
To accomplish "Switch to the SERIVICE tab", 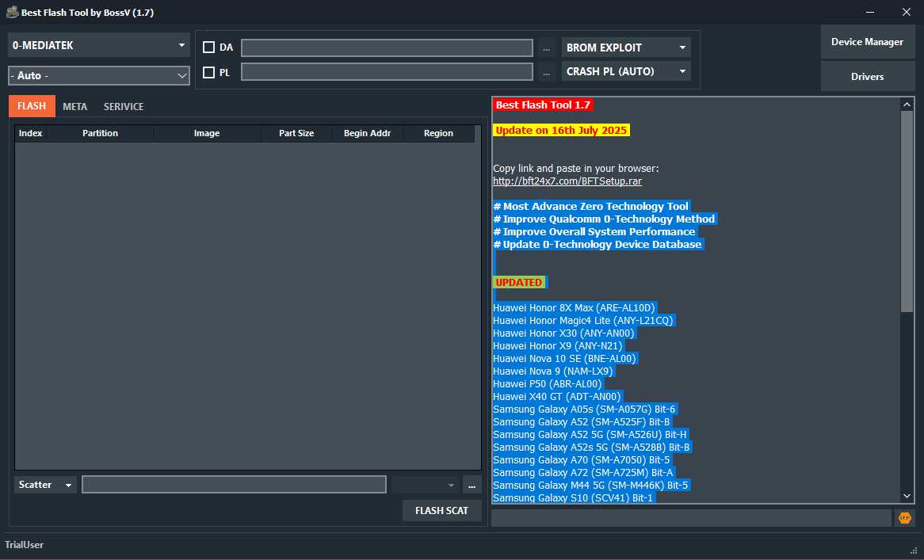I will [x=123, y=105].
